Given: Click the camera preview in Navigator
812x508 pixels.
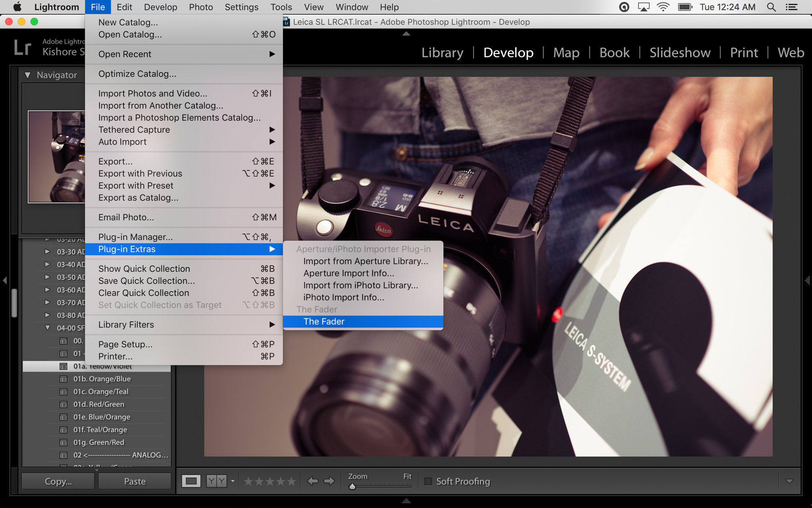Looking at the screenshot, I should [x=57, y=156].
